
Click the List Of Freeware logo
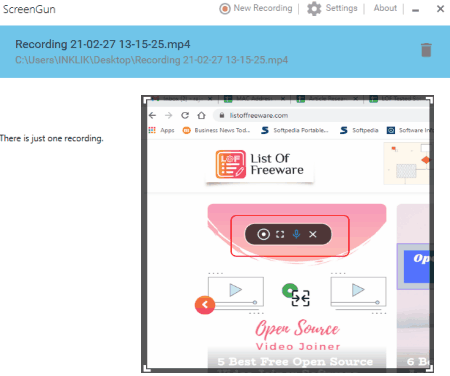click(x=260, y=164)
